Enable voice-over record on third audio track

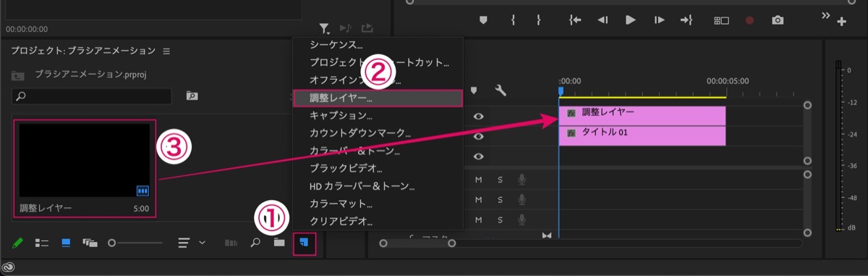pos(522,219)
